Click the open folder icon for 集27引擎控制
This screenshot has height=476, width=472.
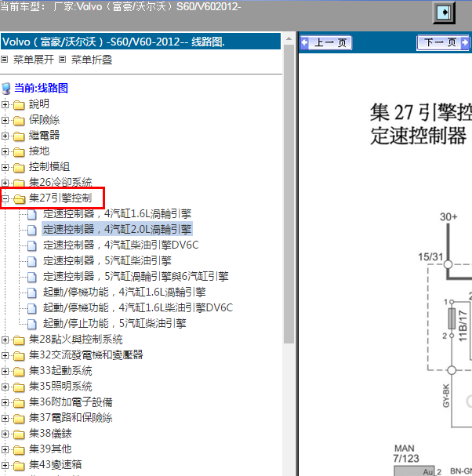pyautogui.click(x=19, y=199)
